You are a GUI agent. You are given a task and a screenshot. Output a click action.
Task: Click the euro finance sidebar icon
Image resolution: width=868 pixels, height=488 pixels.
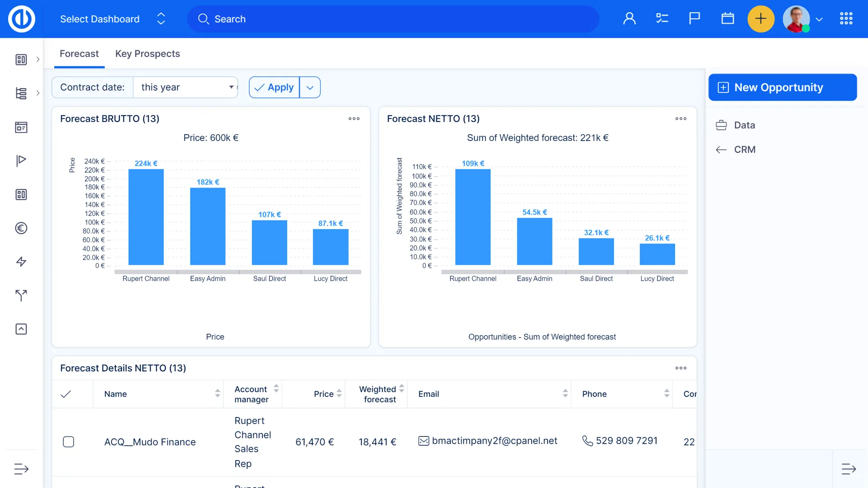tap(21, 228)
